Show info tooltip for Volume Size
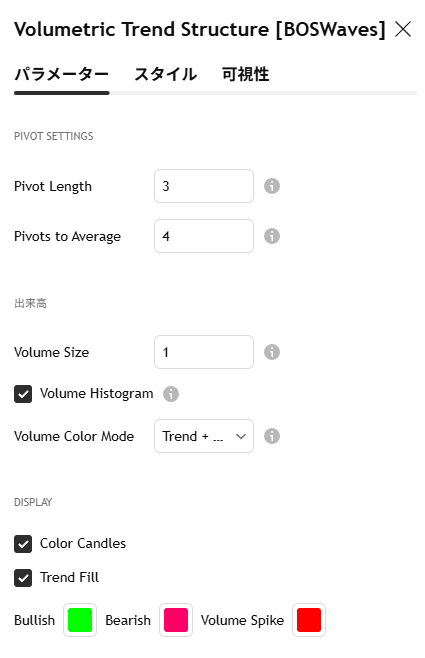 pyautogui.click(x=272, y=352)
